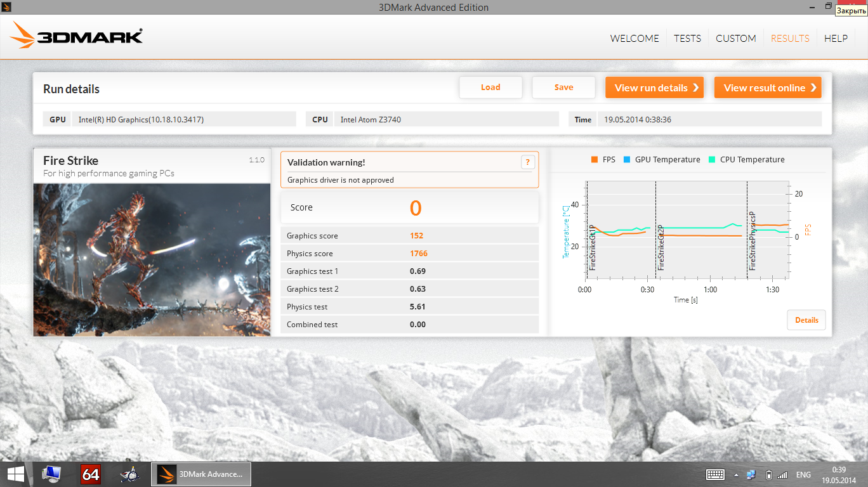
Task: Click the FireStrikePhysicsP marker on chart
Action: pos(753,242)
